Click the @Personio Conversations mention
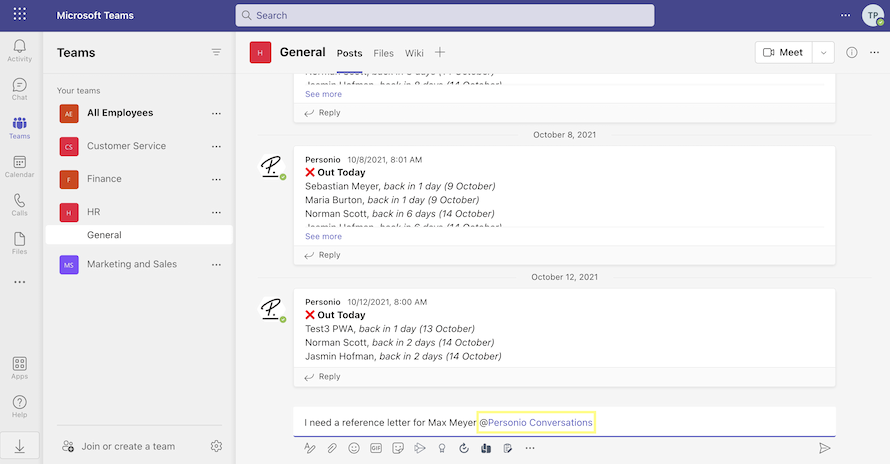The width and height of the screenshot is (890, 464). pyautogui.click(x=536, y=423)
